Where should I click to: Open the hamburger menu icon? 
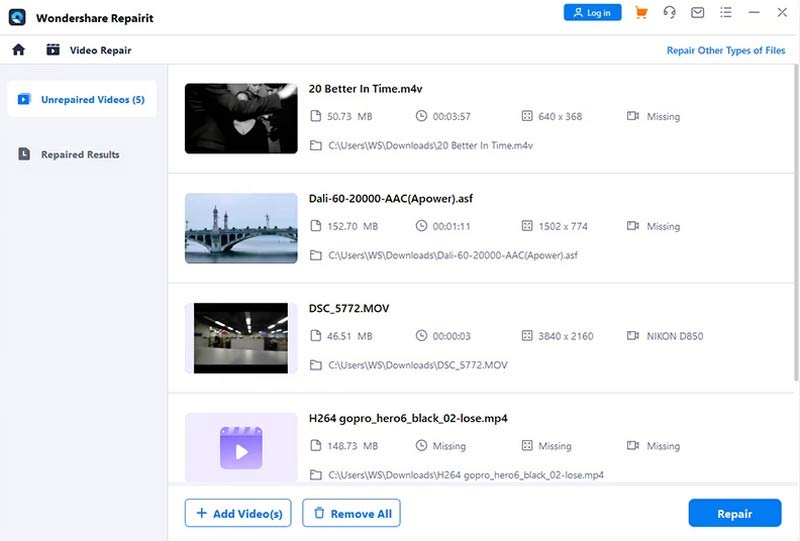pyautogui.click(x=725, y=13)
